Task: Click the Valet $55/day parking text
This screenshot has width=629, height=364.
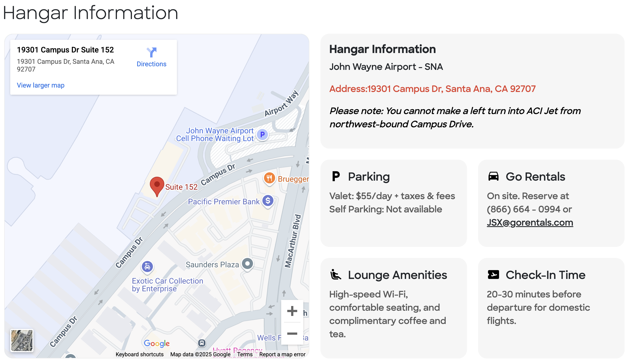Action: (x=392, y=196)
